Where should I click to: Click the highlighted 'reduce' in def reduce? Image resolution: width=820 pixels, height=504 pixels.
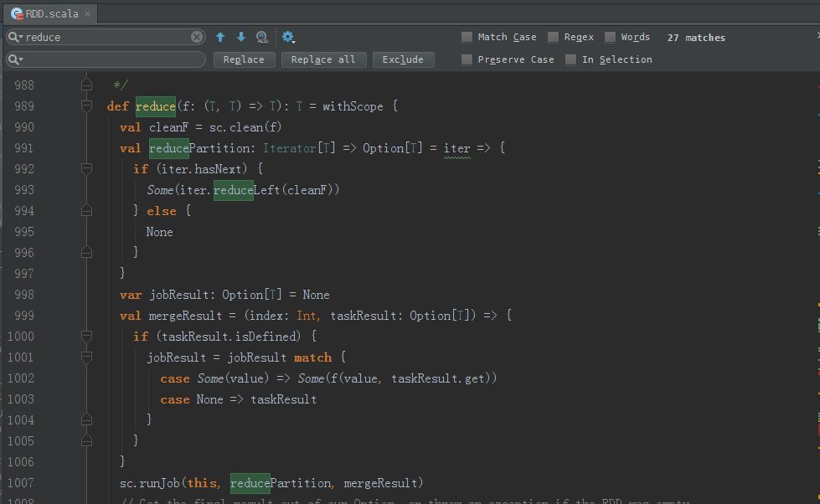156,106
